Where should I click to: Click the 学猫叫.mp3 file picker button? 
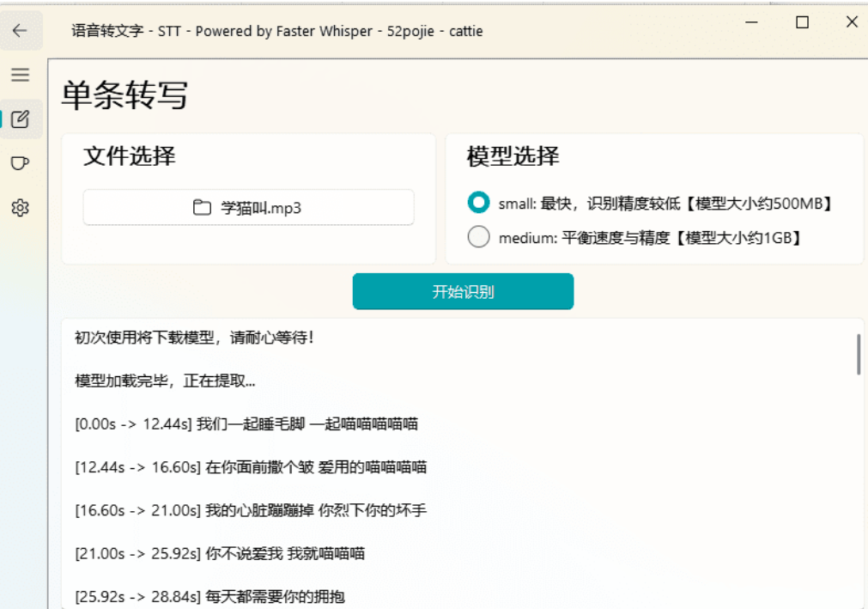(x=249, y=208)
